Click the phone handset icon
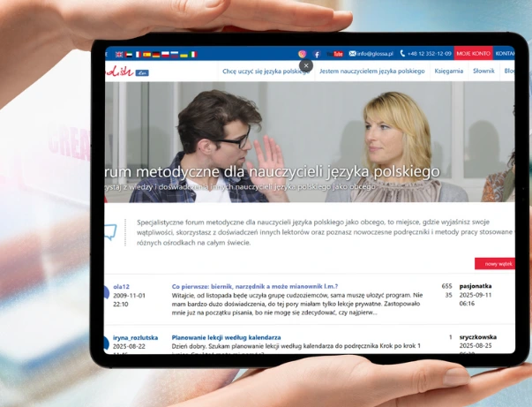This screenshot has width=532, height=407. [x=402, y=54]
